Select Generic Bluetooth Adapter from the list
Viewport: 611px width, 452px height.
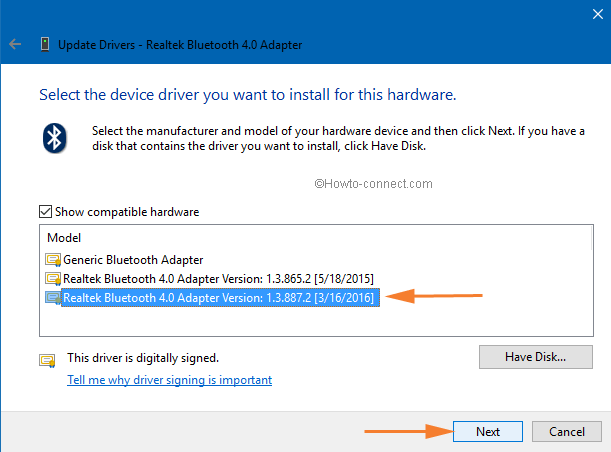133,260
